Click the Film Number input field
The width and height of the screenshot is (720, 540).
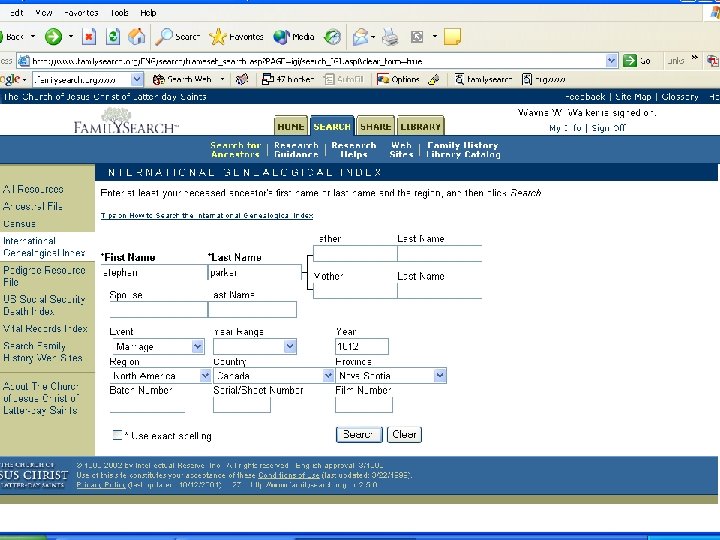[x=364, y=405]
